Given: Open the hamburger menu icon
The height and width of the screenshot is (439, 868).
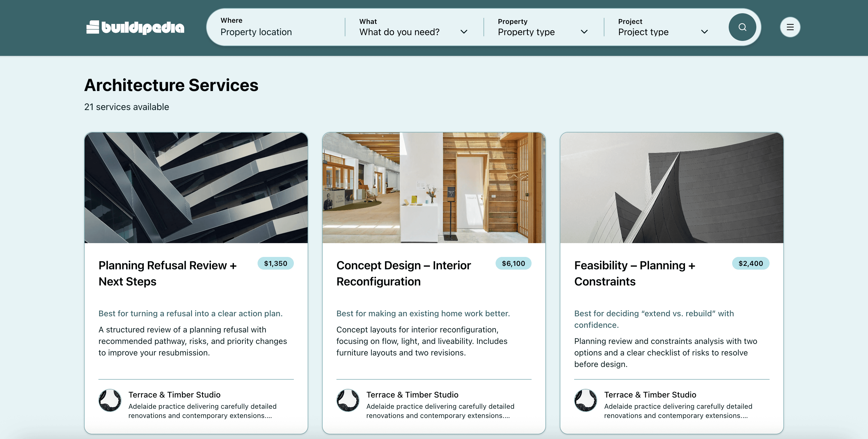Looking at the screenshot, I should click(x=790, y=27).
